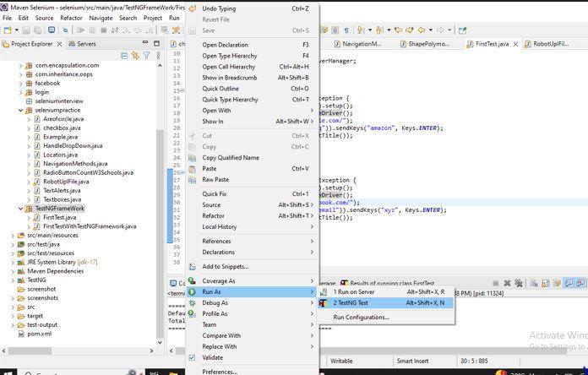Select RadioButtonCountW3Schools.java file

pyautogui.click(x=88, y=172)
